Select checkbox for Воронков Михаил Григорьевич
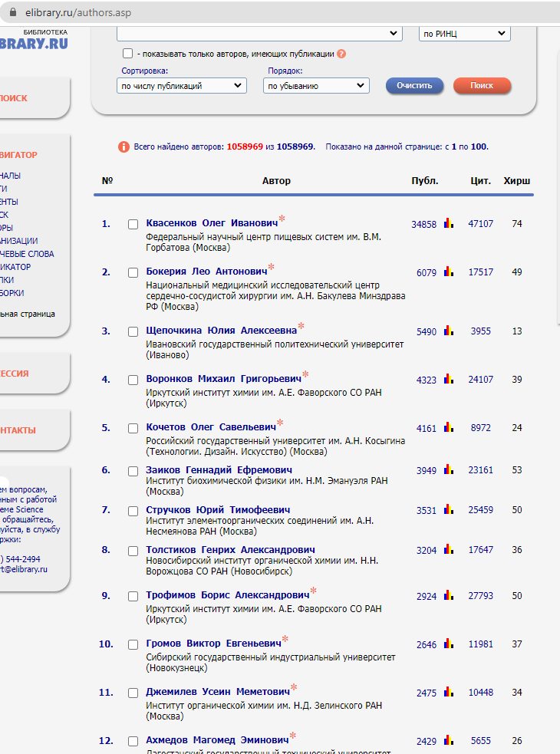This screenshot has height=754, width=560. coord(133,380)
